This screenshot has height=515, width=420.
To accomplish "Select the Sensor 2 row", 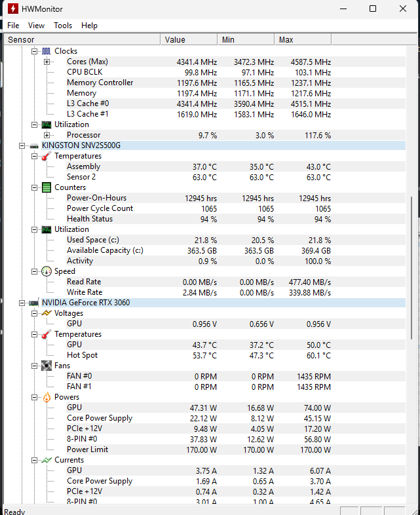I will point(236,177).
